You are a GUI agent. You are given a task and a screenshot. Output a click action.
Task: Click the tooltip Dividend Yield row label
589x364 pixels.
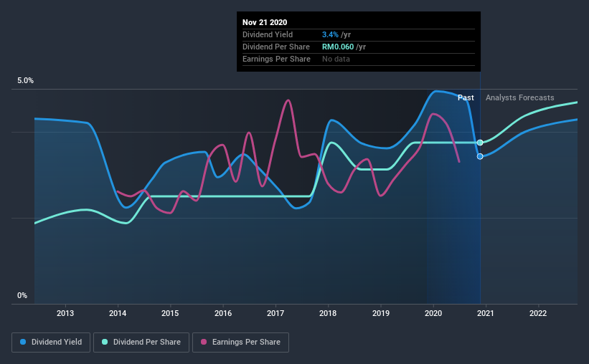pyautogui.click(x=268, y=34)
